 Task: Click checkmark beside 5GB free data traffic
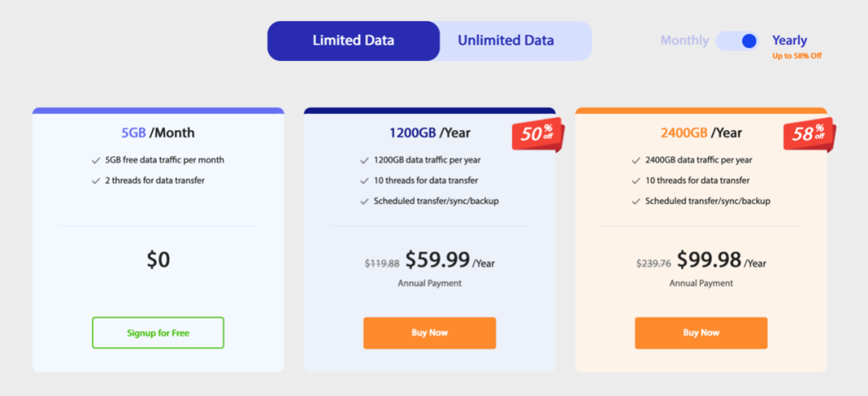[96, 161]
